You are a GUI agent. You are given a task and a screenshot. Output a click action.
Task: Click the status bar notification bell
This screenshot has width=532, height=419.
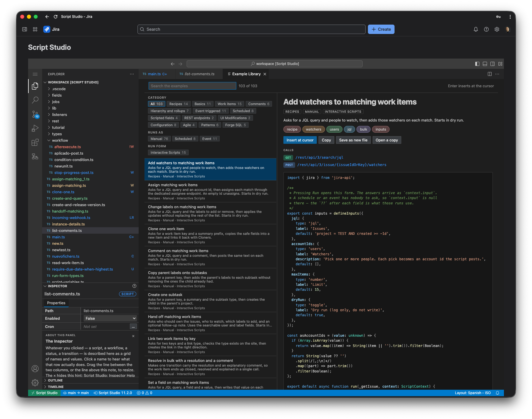click(x=497, y=393)
